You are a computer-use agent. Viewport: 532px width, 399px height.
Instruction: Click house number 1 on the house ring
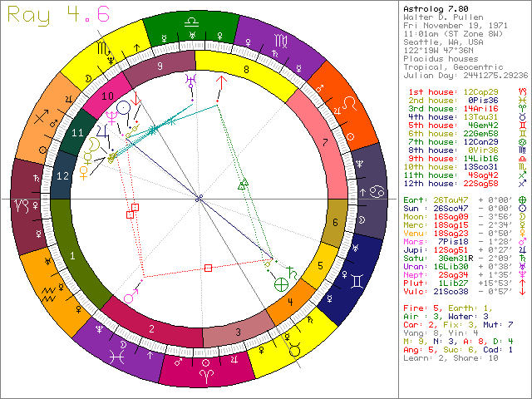72,255
